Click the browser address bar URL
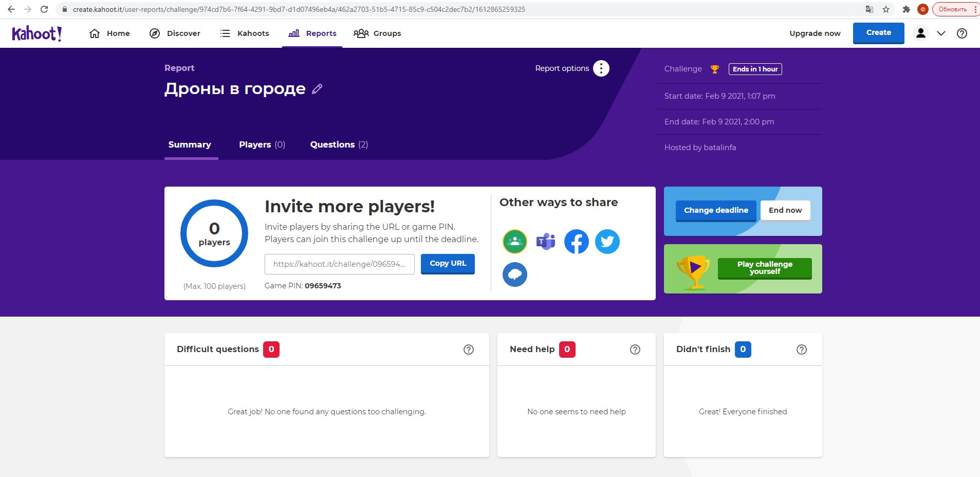 click(299, 9)
